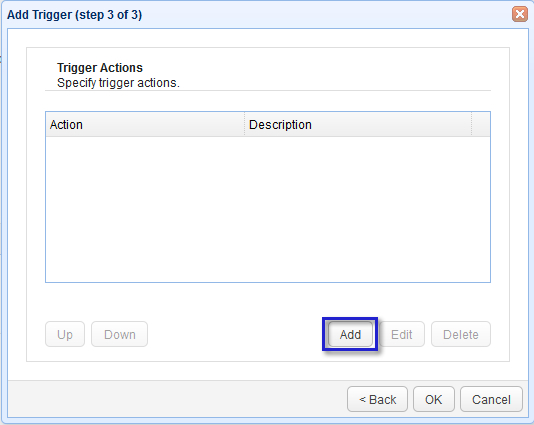Viewport: 534px width, 425px height.
Task: Click the Up button
Action: point(65,334)
